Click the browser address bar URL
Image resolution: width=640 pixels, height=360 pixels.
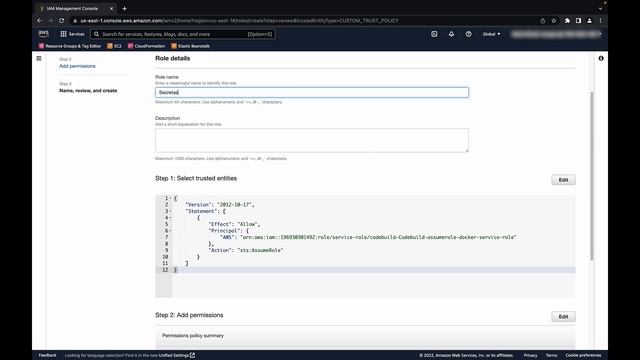[239, 20]
